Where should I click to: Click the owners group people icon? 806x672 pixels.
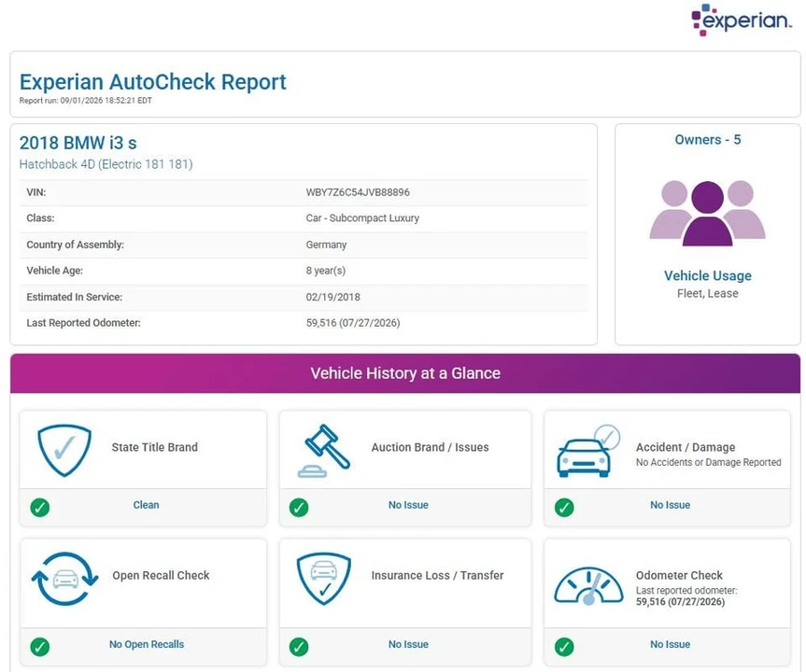coord(707,213)
